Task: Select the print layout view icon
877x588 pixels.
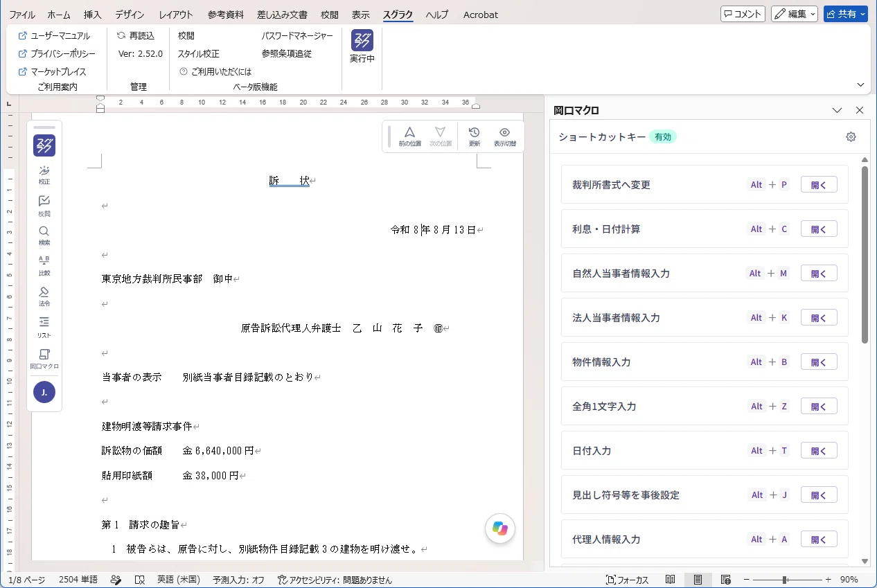Action: [698, 580]
